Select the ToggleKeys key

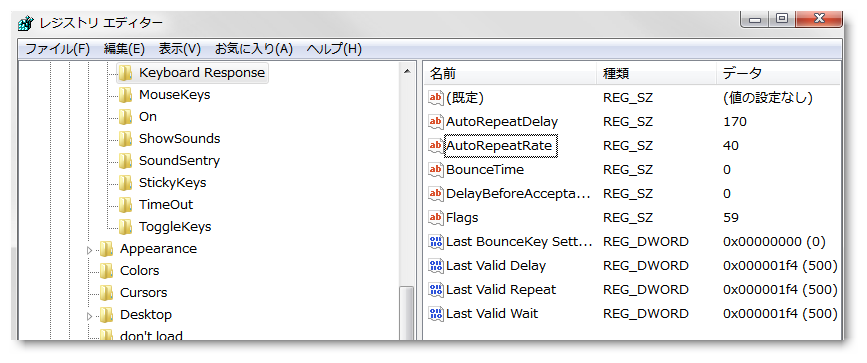(175, 227)
